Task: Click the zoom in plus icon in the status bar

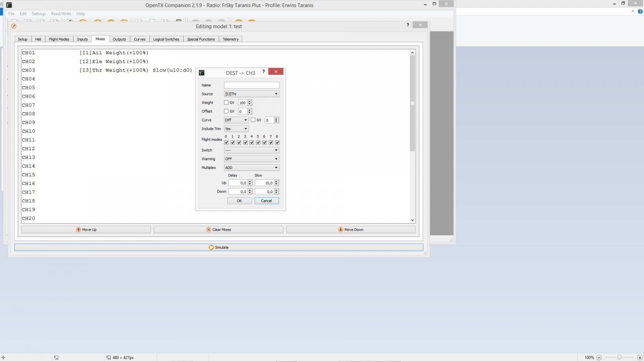Action: click(x=640, y=358)
